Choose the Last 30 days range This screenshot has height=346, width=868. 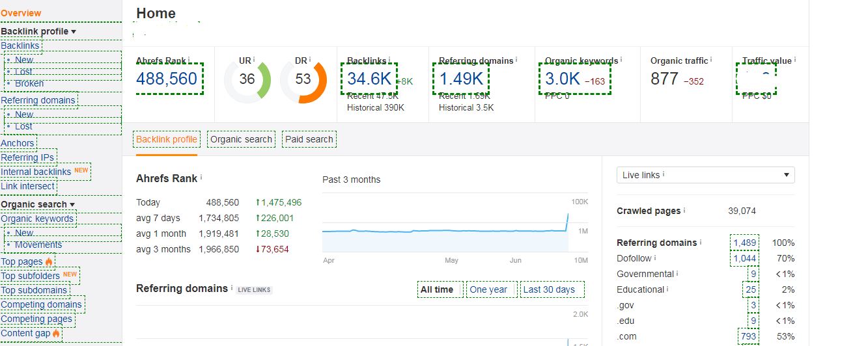click(549, 289)
